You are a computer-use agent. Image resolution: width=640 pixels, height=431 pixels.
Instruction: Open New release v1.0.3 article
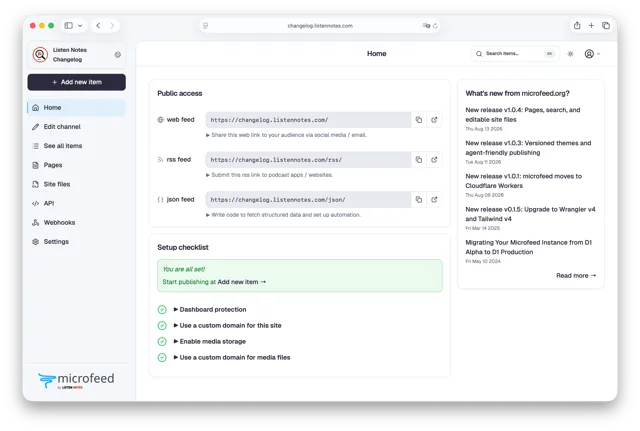tap(528, 148)
